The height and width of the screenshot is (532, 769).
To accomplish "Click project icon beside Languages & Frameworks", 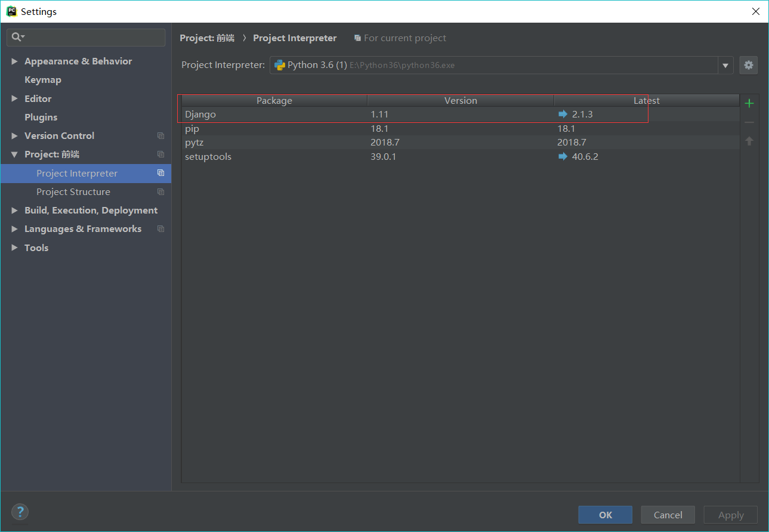I will 160,229.
